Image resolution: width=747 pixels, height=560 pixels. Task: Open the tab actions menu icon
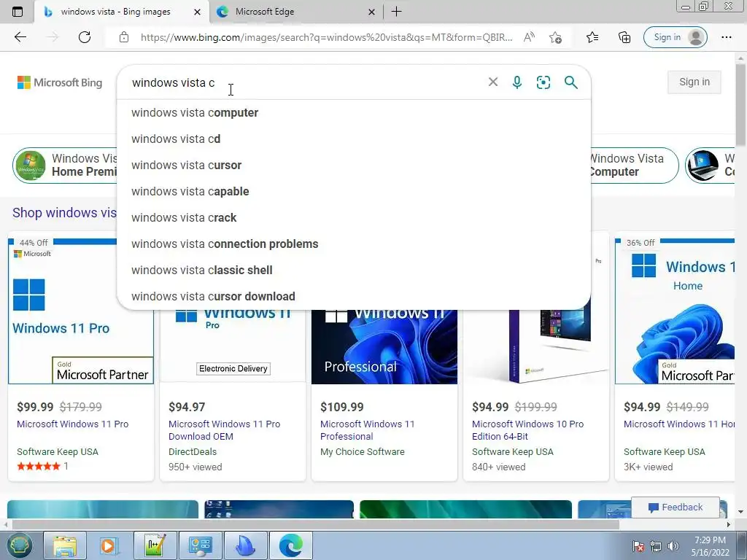click(x=18, y=12)
